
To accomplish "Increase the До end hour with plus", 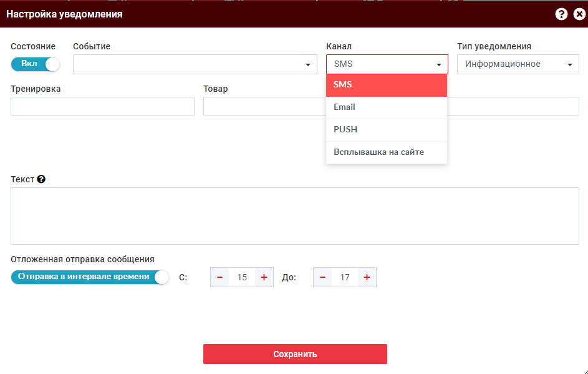I will tap(367, 277).
